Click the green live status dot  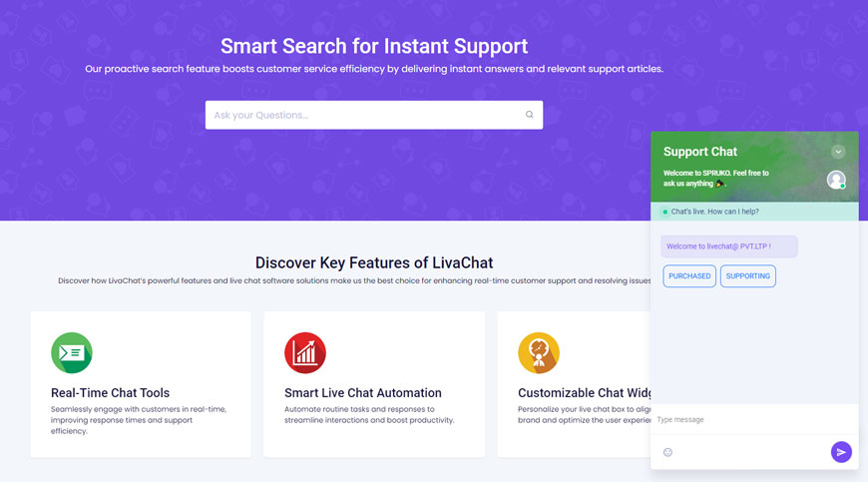664,212
